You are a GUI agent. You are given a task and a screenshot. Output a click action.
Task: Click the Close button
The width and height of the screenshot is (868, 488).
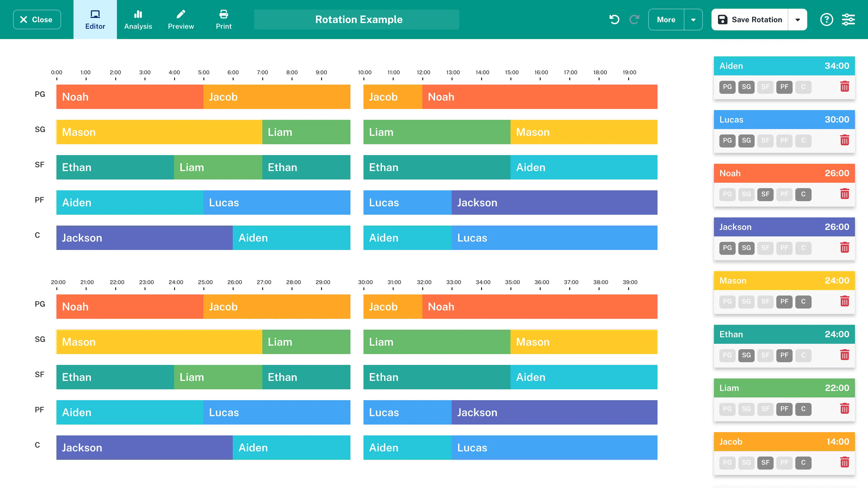coord(37,20)
